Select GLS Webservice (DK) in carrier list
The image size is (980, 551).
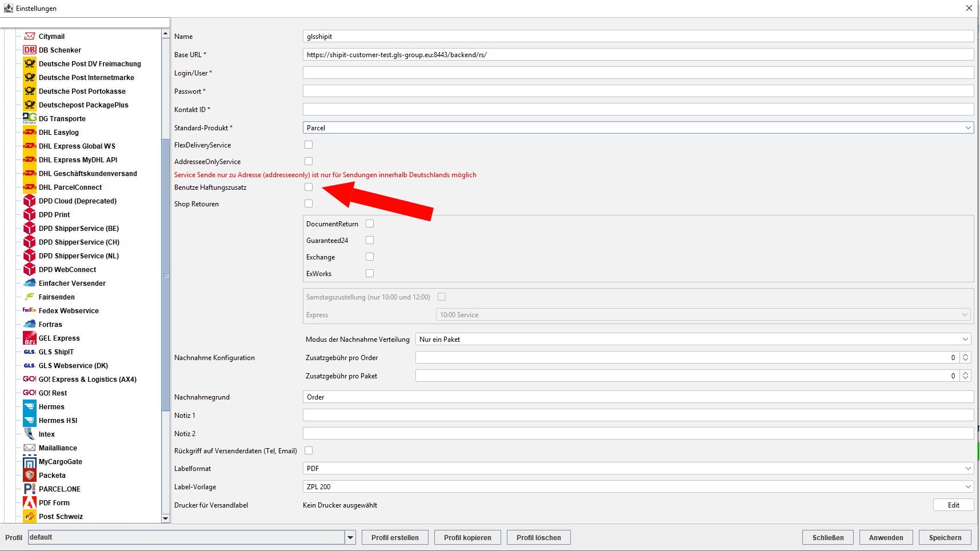pyautogui.click(x=73, y=365)
